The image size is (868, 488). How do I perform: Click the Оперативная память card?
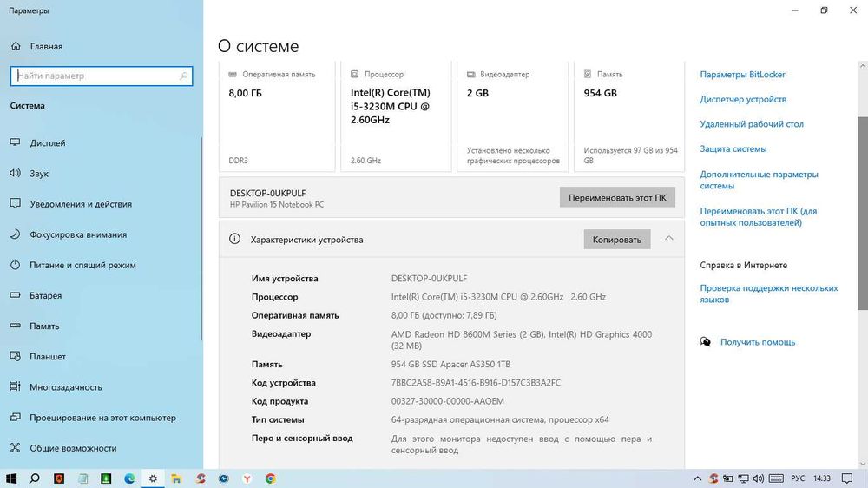(277, 116)
